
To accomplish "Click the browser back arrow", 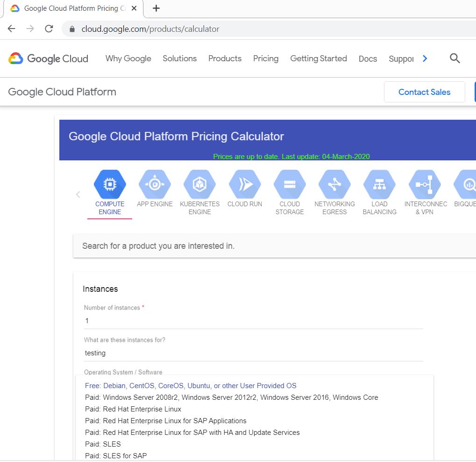I will click(12, 29).
